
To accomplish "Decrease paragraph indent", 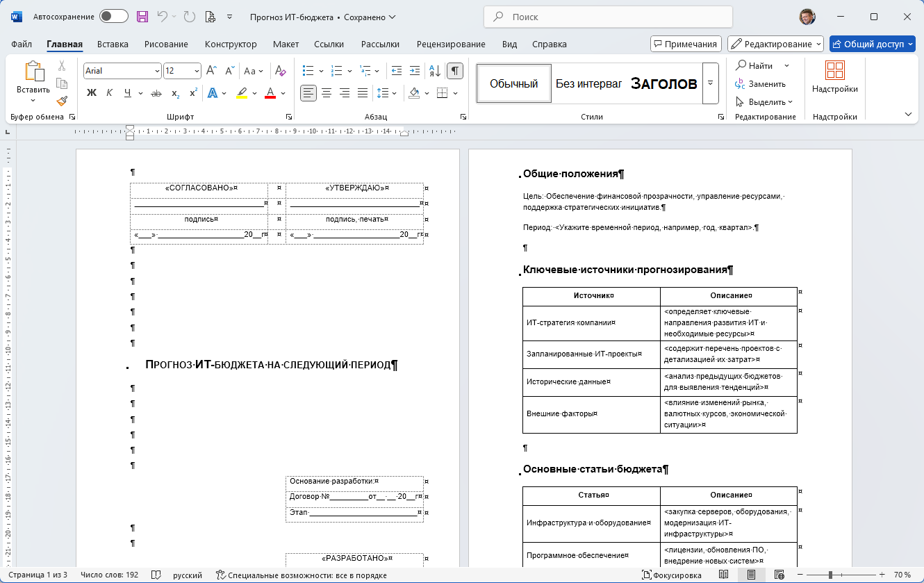I will click(x=397, y=70).
